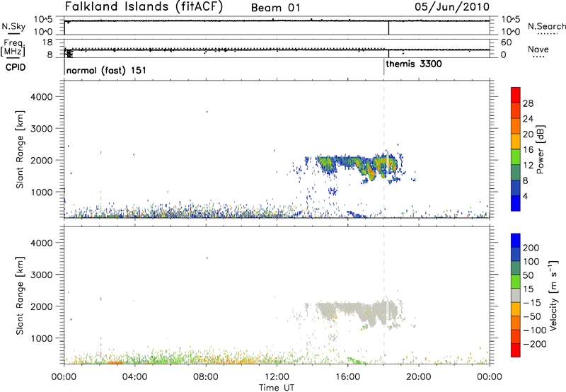Image resolution: width=566 pixels, height=392 pixels.
Task: Click the "N.Search" legend label
Action: click(546, 26)
